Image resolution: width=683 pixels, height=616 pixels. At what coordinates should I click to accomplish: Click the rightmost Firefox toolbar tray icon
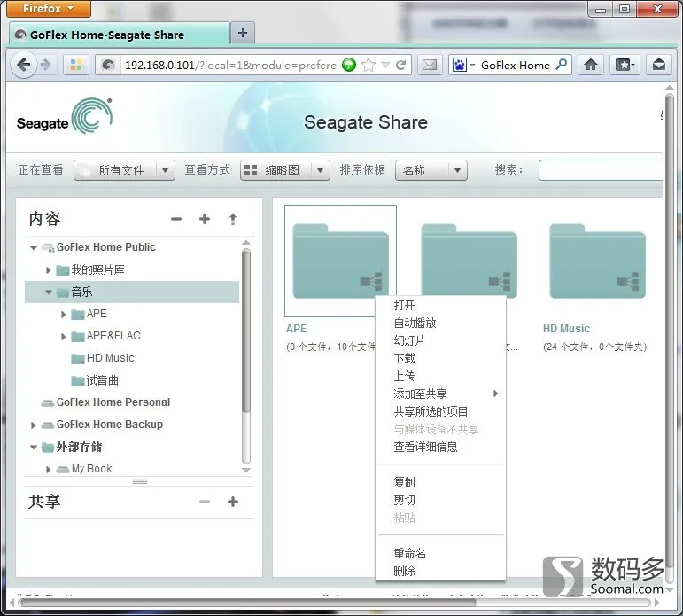(658, 66)
